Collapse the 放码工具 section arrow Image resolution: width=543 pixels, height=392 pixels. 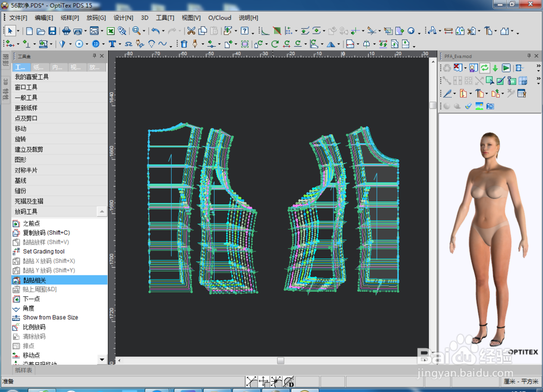[102, 211]
